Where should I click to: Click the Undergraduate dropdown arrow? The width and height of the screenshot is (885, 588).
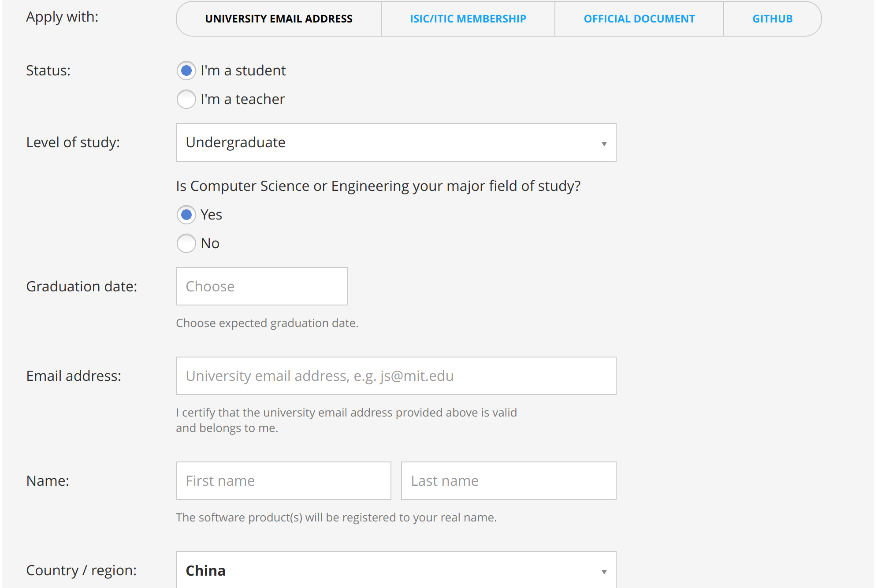604,144
